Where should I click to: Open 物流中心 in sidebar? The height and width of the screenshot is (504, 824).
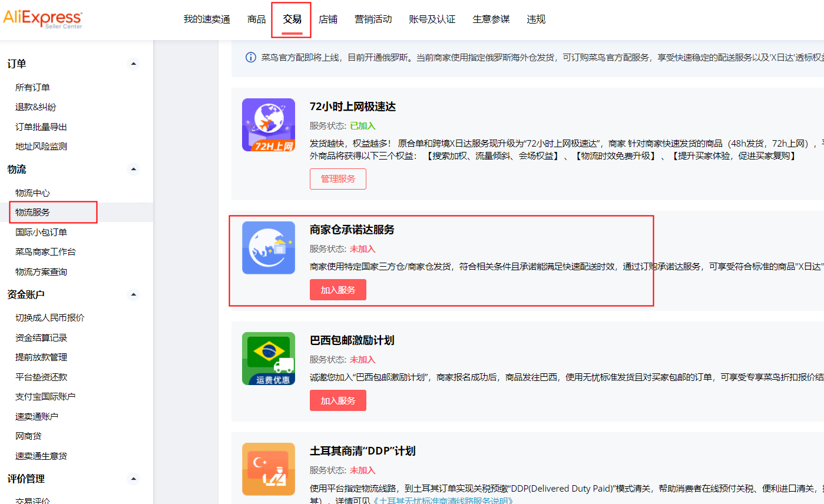32,193
